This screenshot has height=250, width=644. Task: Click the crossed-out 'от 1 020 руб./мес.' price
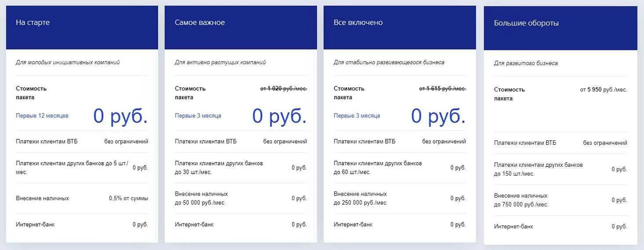(x=284, y=88)
